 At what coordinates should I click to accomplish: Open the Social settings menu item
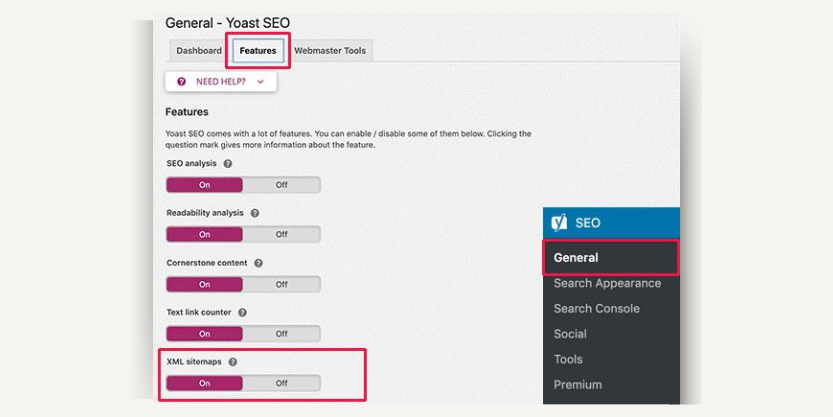pyautogui.click(x=570, y=334)
